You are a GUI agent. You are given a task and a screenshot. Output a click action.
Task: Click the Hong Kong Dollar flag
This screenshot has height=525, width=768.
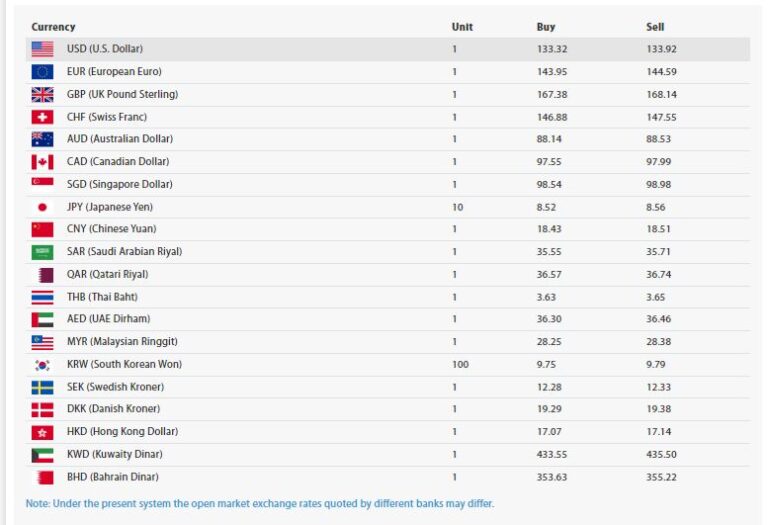(x=42, y=432)
